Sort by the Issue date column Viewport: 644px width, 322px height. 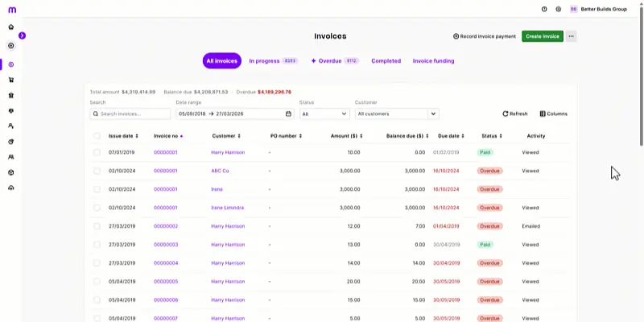[x=123, y=136]
